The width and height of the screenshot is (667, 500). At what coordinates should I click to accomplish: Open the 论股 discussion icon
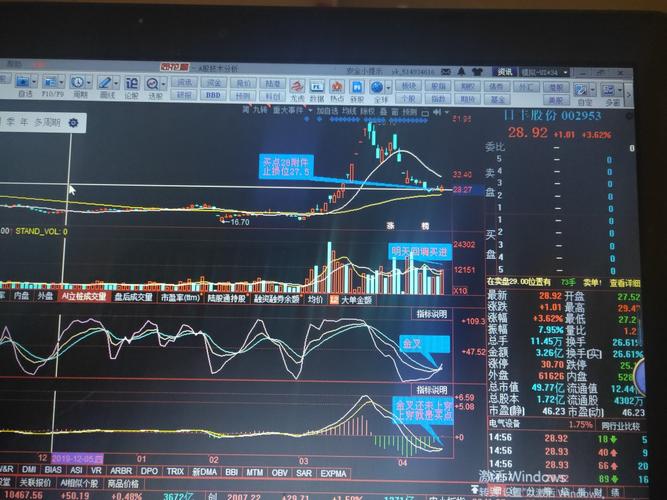point(131,83)
